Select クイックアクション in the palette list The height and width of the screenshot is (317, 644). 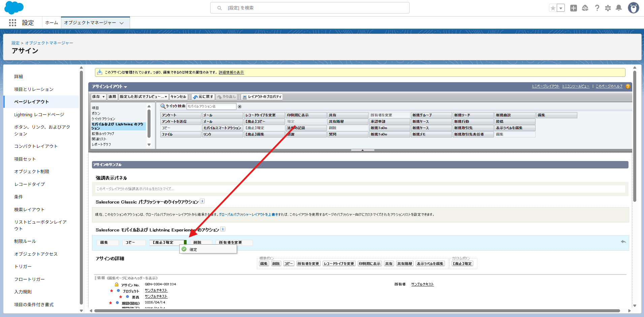point(103,119)
